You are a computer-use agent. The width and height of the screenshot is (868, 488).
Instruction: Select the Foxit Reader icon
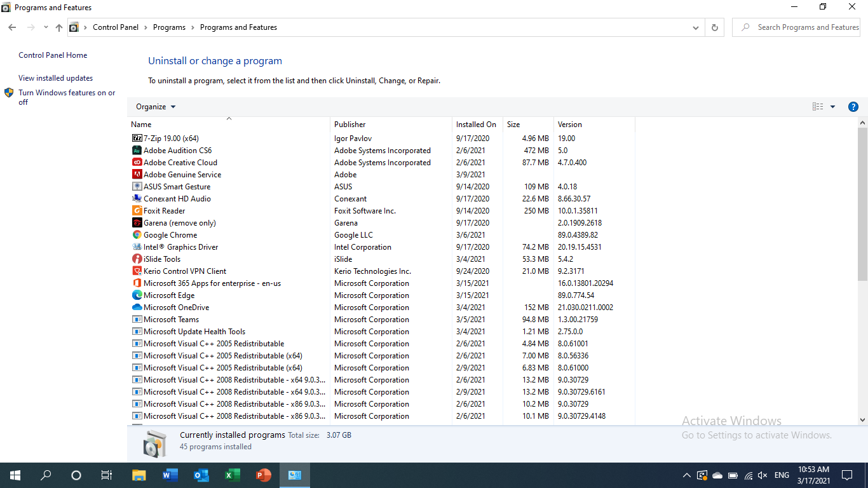coord(137,210)
